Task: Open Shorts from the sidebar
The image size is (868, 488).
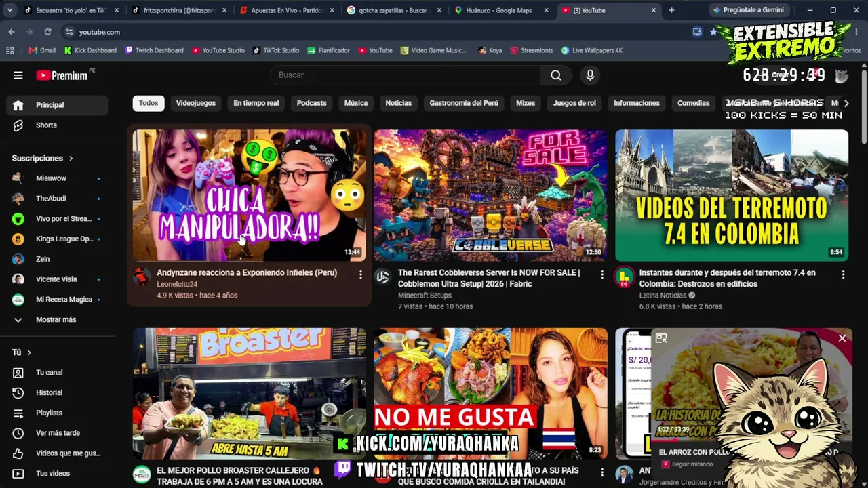Action: (x=57, y=125)
